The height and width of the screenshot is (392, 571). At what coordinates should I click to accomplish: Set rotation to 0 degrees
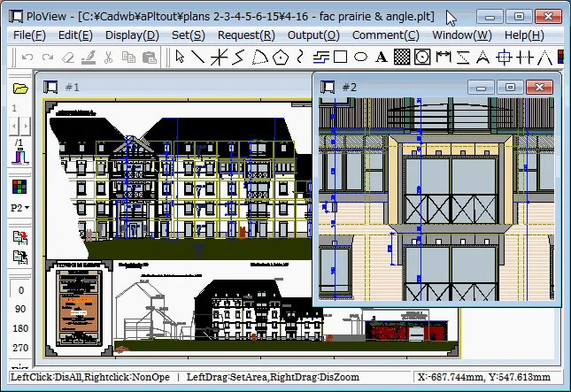[20, 290]
